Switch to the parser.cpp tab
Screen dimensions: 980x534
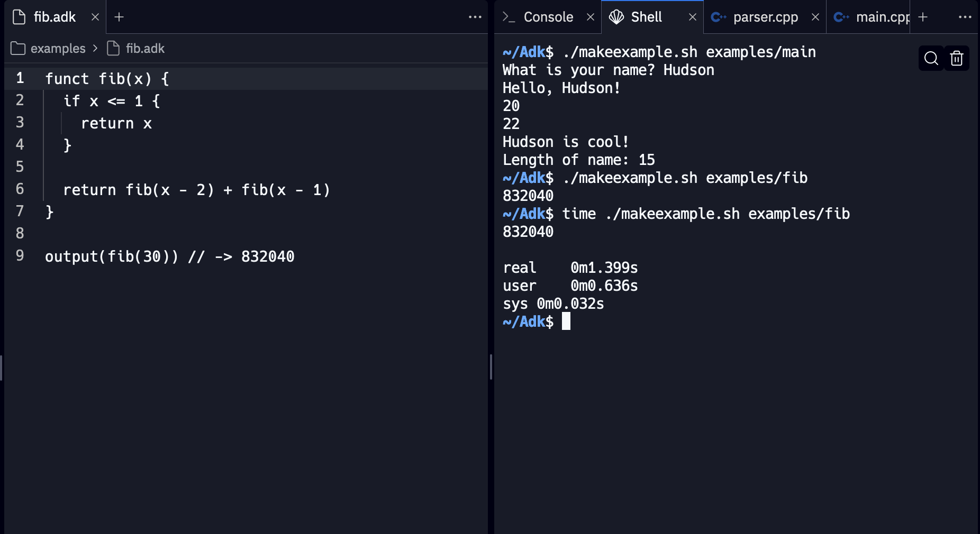click(x=765, y=17)
